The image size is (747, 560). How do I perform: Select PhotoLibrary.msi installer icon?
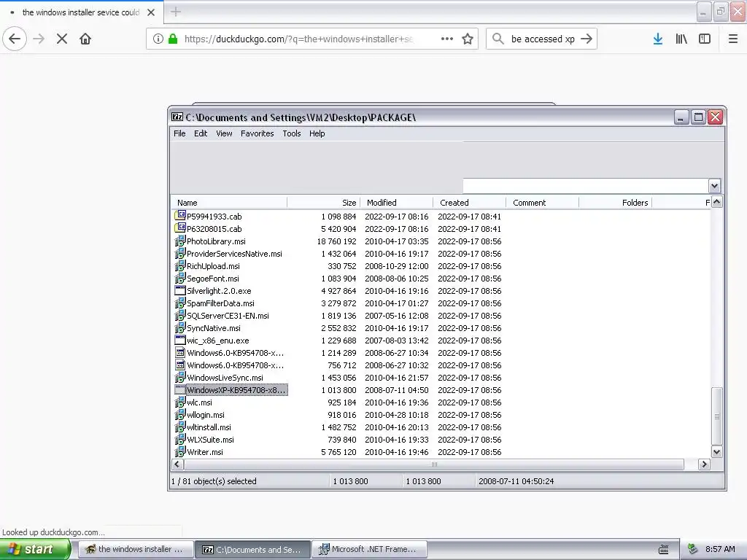coord(180,241)
